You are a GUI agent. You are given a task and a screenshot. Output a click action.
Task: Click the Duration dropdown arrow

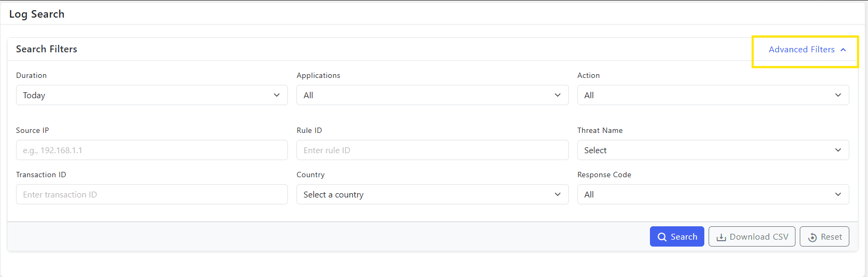pyautogui.click(x=277, y=95)
